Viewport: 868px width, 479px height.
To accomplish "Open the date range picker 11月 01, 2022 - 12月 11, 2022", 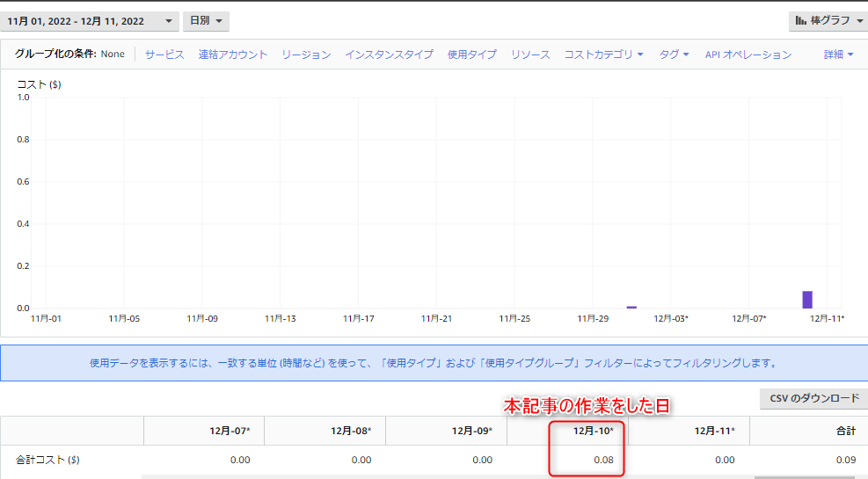I will click(89, 21).
